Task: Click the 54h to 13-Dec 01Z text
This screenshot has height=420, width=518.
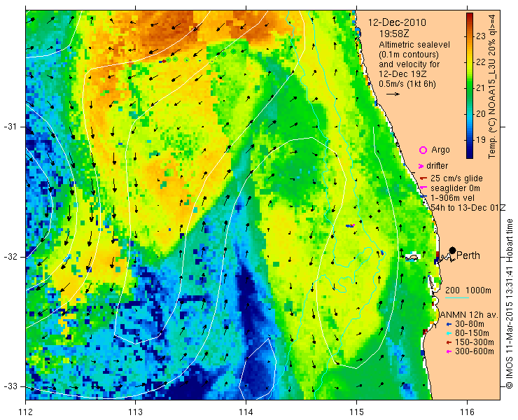Action: (x=468, y=207)
